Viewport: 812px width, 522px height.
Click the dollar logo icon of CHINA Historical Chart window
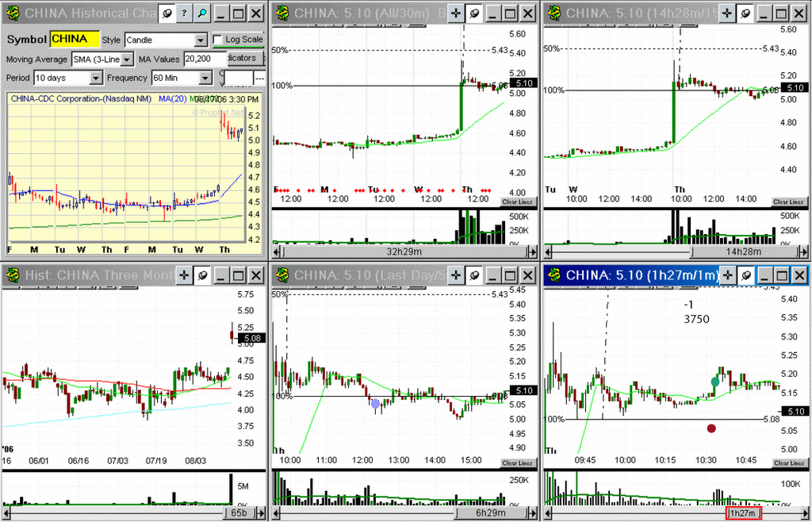[x=13, y=13]
